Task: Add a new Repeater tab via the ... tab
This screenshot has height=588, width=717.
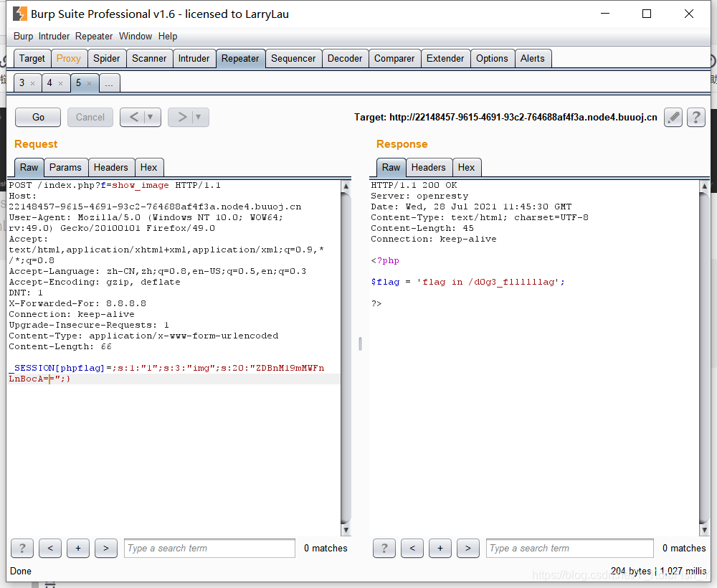Action: coord(109,83)
